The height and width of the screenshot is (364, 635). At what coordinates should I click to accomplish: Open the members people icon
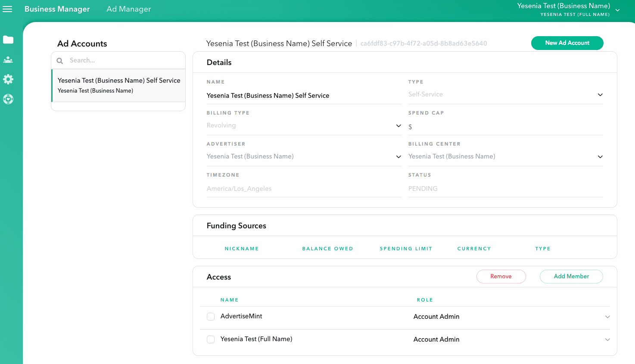coord(8,60)
